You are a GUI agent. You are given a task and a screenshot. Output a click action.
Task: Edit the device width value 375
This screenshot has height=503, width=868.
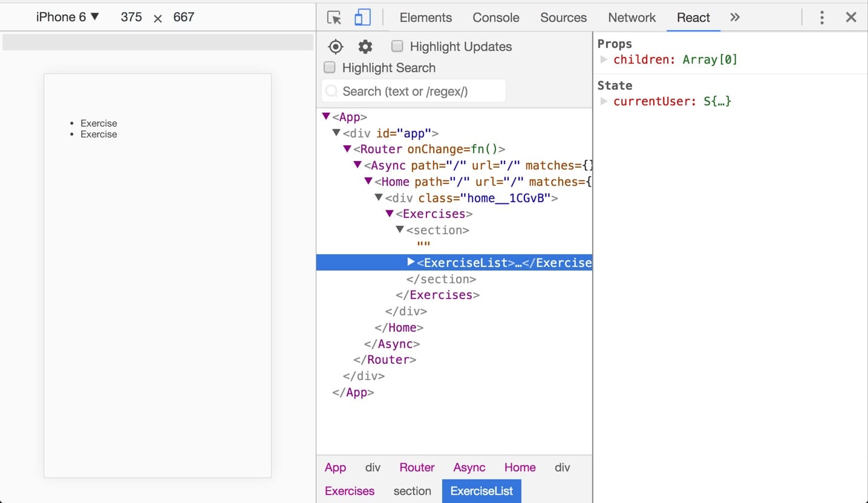tap(131, 17)
